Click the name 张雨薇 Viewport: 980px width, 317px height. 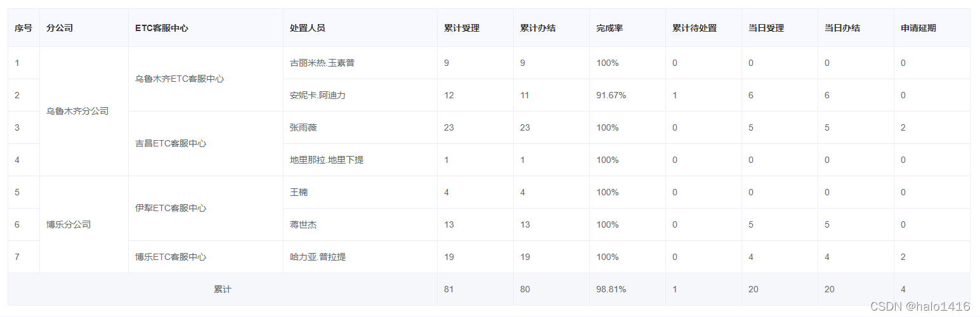303,127
